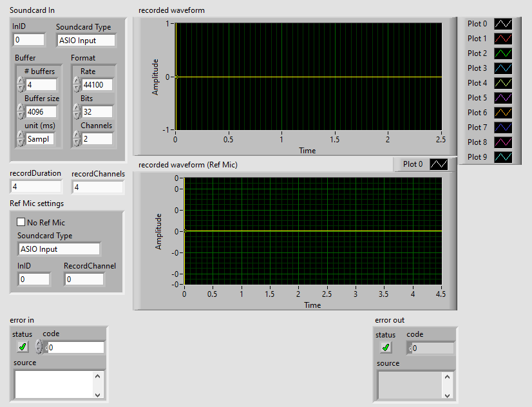Click the Plot 3 legend line icon

click(x=503, y=68)
